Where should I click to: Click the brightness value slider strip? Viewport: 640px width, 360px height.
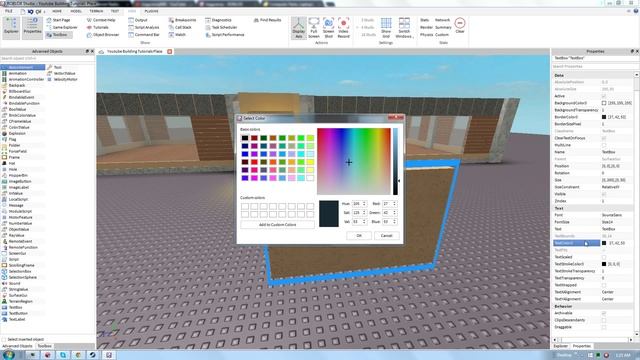pos(395,162)
